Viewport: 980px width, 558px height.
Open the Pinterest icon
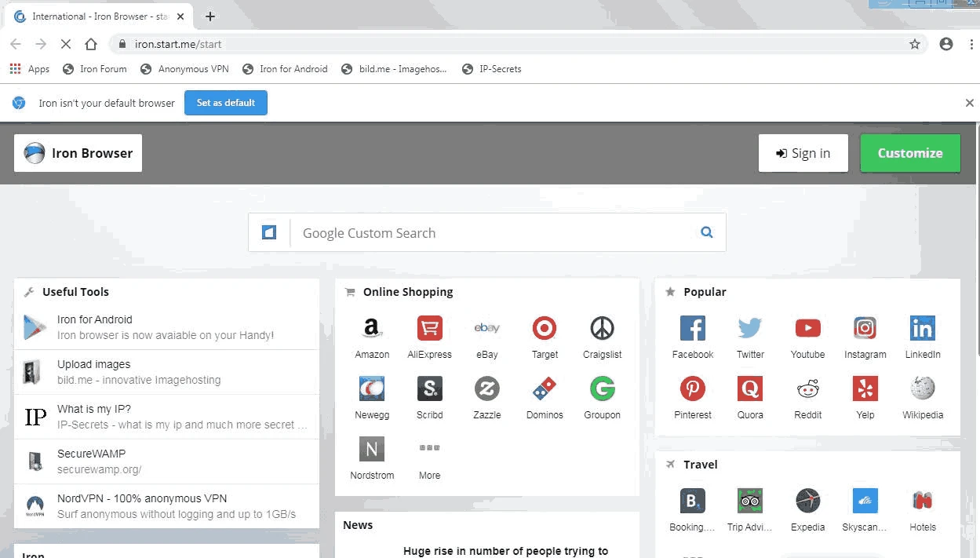(x=692, y=388)
